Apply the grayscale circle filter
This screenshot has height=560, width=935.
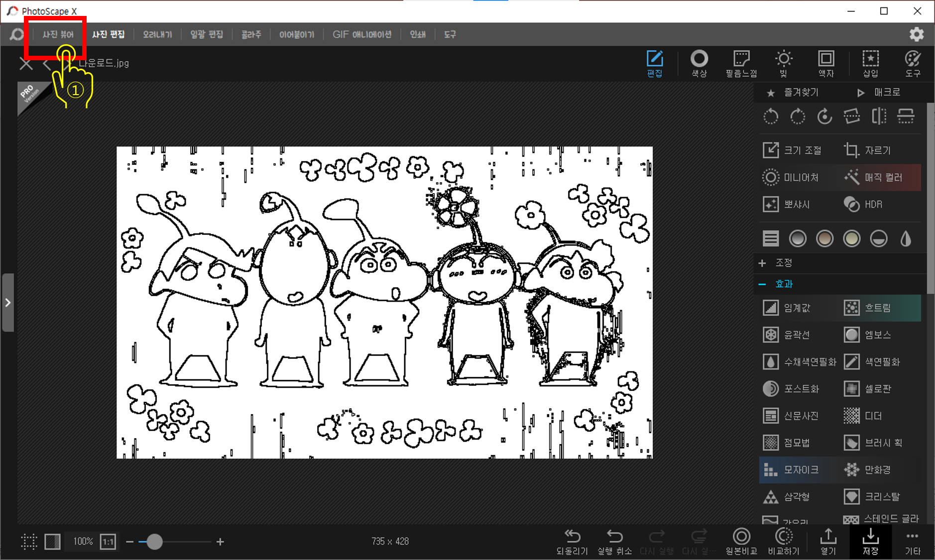pyautogui.click(x=798, y=239)
